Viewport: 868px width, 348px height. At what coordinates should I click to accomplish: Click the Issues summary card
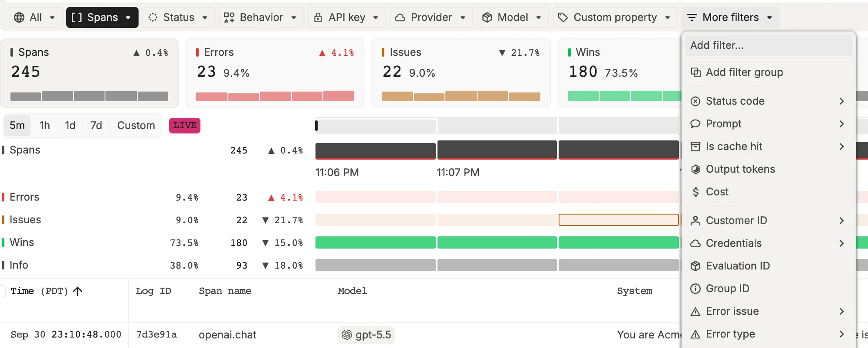[461, 73]
